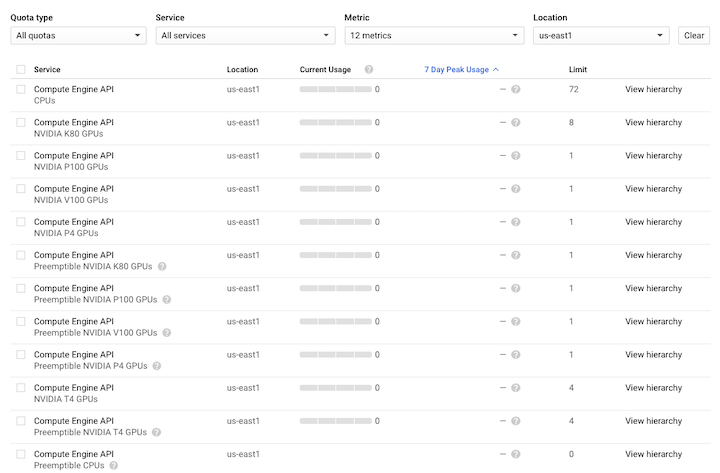Click peak usage help icon in CPUs row
Screen dimensions: 720x473
click(516, 89)
